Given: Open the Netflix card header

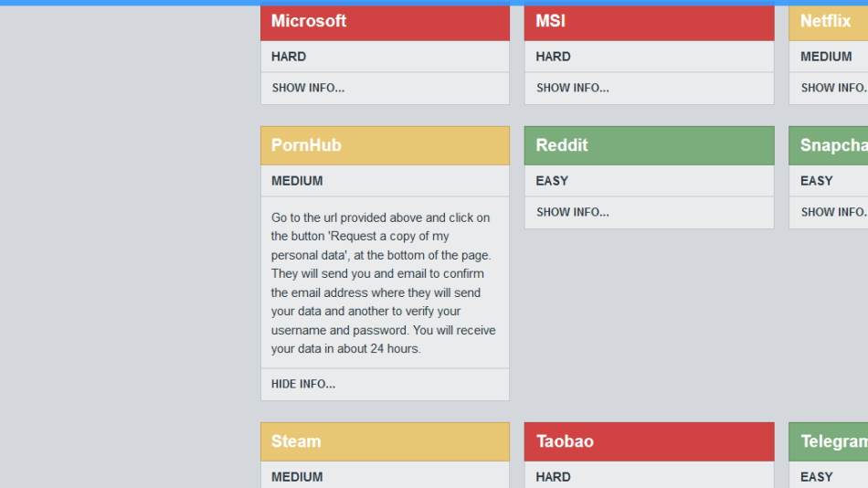Looking at the screenshot, I should [x=825, y=21].
